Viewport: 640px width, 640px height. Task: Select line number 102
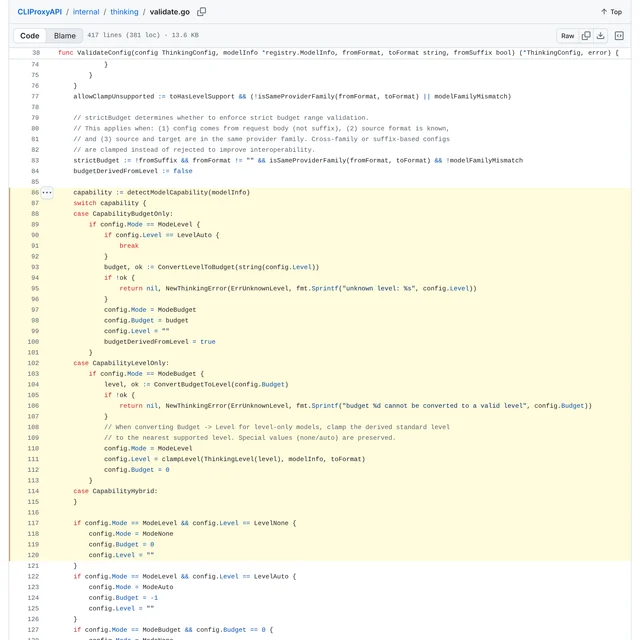(33, 363)
